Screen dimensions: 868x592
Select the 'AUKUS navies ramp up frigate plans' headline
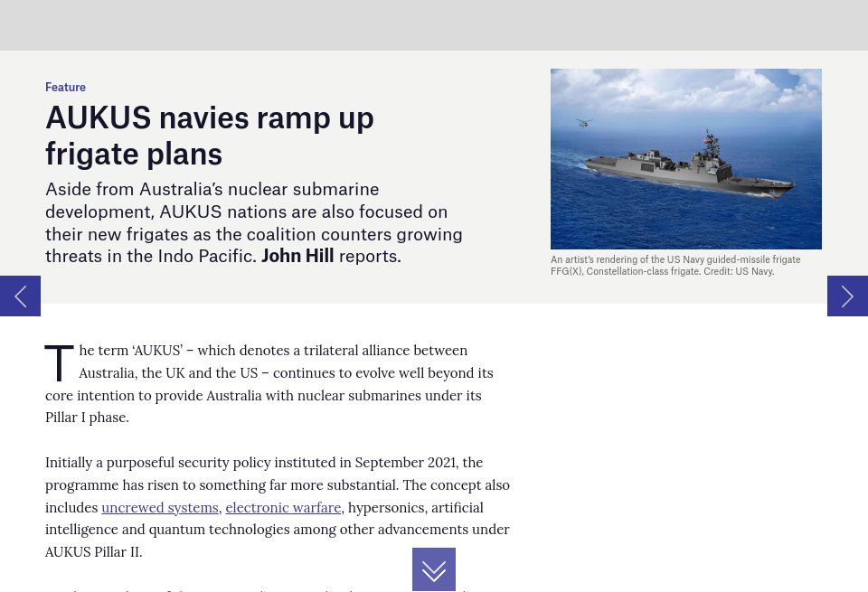209,135
